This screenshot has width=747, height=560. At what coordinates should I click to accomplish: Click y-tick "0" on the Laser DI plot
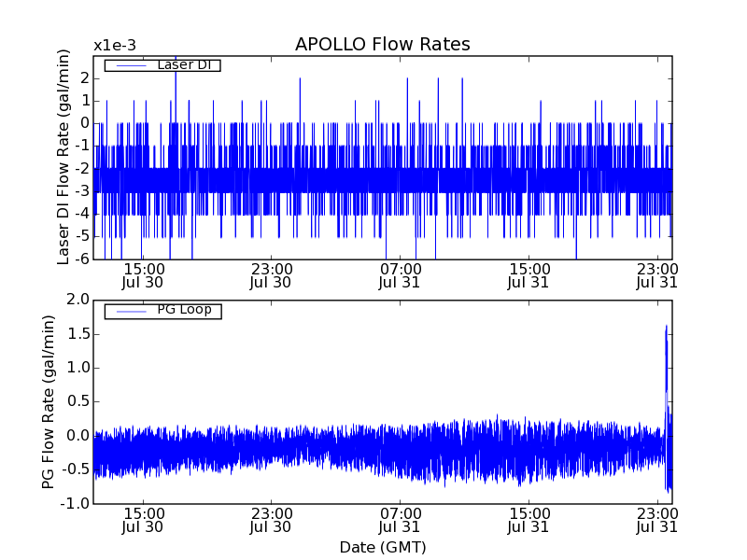coord(85,123)
